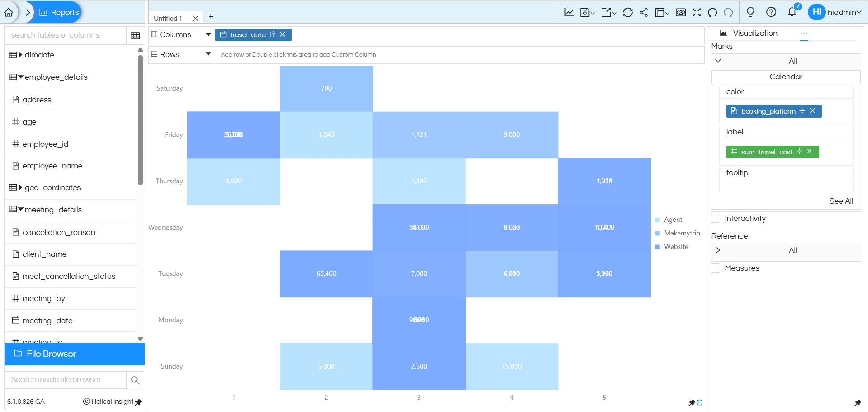This screenshot has height=412, width=868.
Task: Click the See All link in Marks panel
Action: [x=841, y=201]
